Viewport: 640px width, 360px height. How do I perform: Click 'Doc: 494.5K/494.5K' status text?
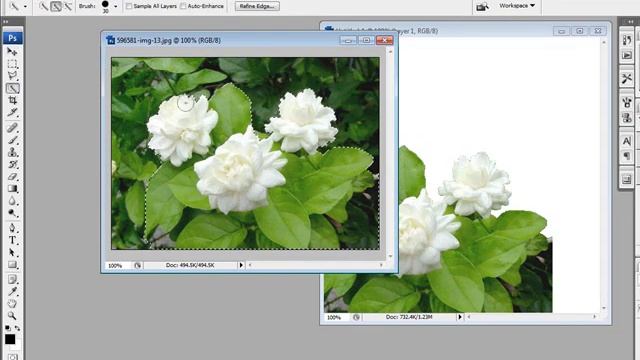point(190,265)
